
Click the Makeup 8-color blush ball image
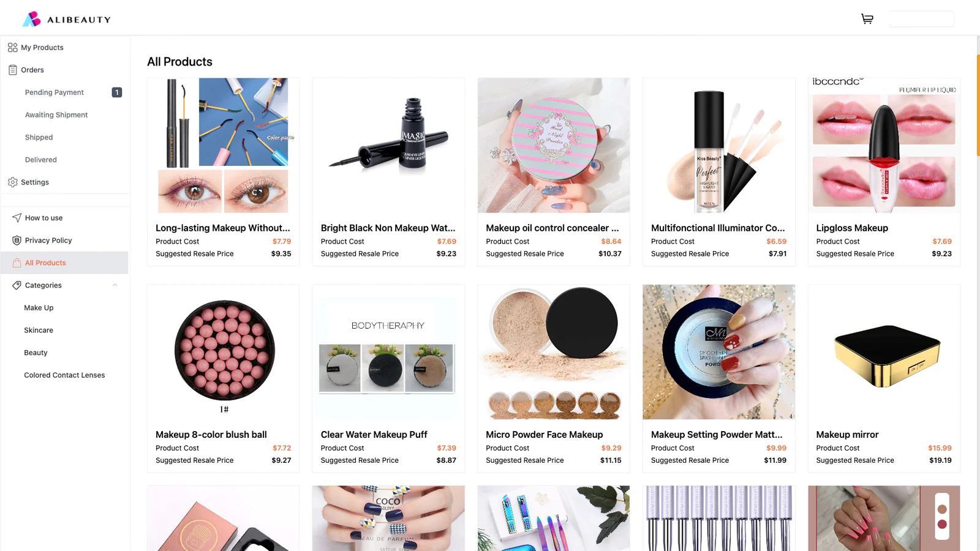[224, 352]
